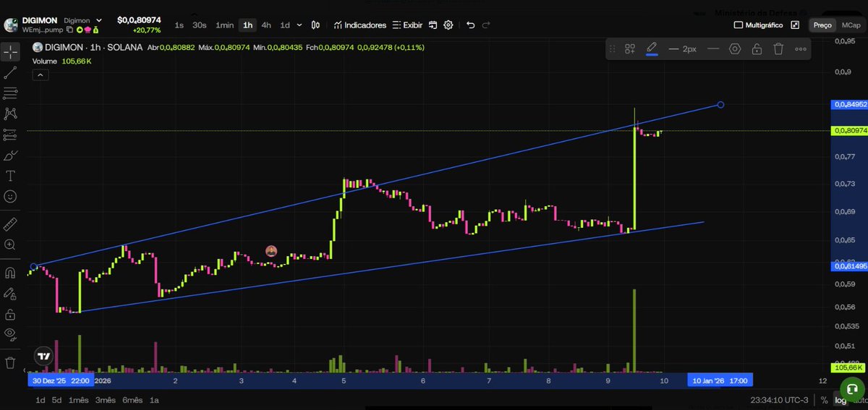Hide all drawings with eye icon
Image resolution: width=868 pixels, height=410 pixels.
10,333
